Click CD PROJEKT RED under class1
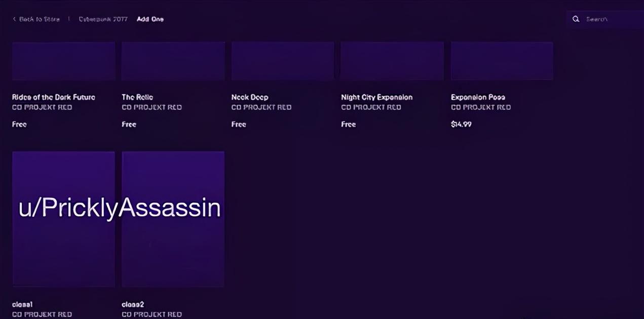644x319 pixels. [x=42, y=314]
